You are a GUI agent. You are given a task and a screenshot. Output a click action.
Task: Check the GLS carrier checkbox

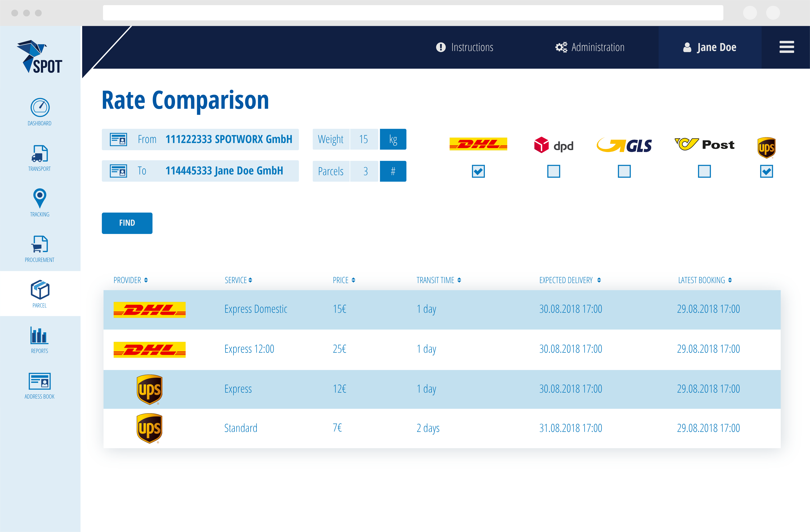click(624, 171)
